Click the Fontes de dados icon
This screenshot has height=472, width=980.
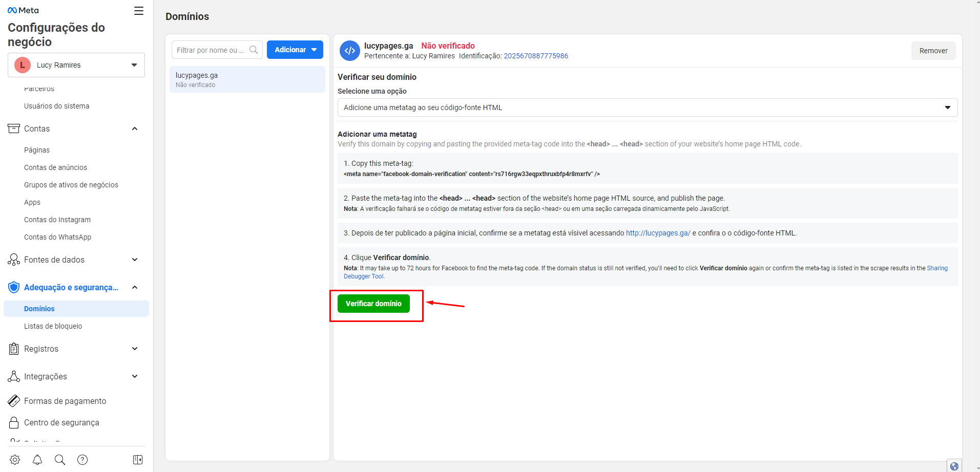pos(14,260)
